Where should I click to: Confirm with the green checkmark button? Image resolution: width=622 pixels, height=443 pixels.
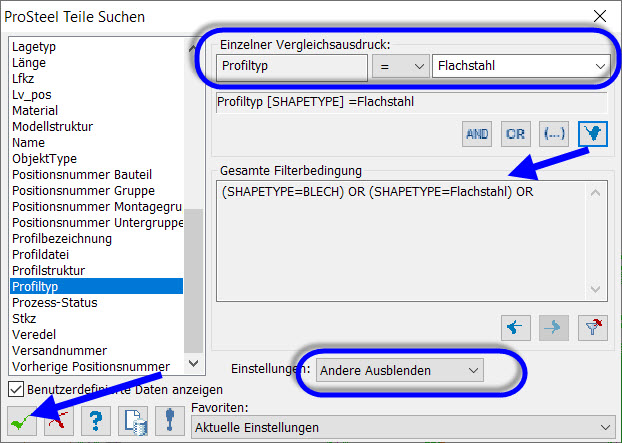22,421
